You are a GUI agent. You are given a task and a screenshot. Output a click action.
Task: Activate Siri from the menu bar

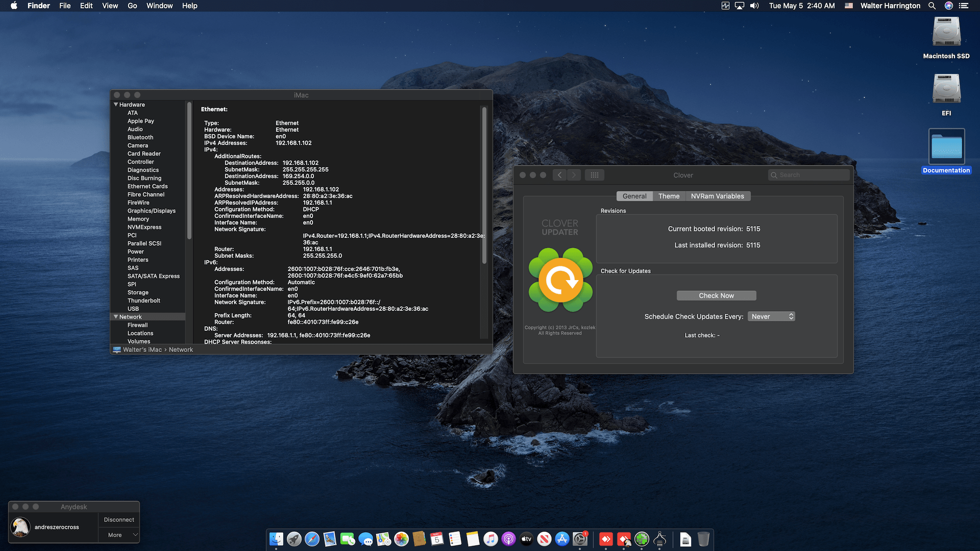(949, 6)
